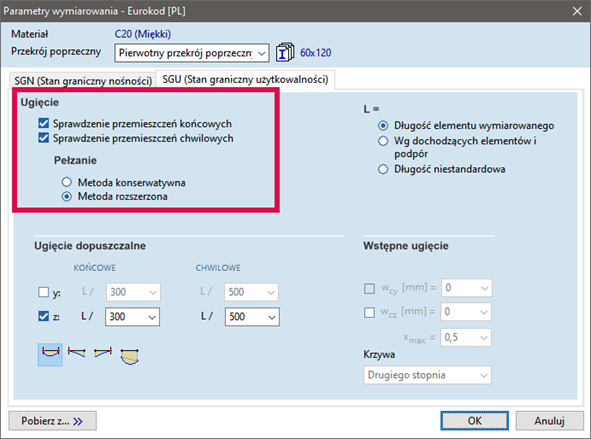The image size is (591, 439).
Task: Enable the y deflection limit checkbox
Action: coord(44,292)
